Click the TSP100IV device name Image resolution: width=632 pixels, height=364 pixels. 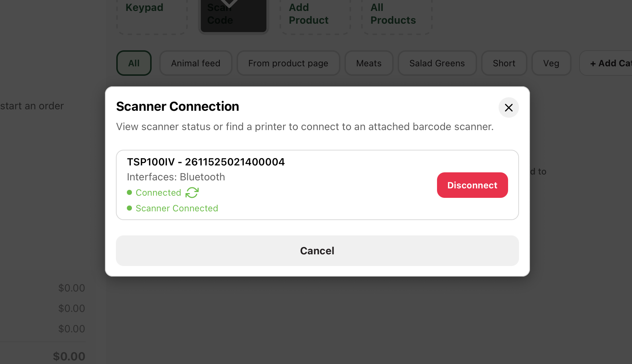206,162
